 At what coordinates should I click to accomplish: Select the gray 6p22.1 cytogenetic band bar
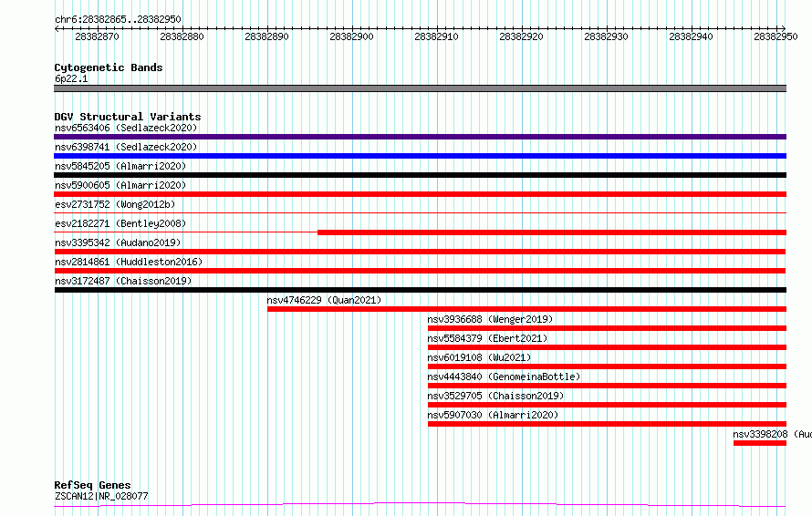pyautogui.click(x=420, y=88)
